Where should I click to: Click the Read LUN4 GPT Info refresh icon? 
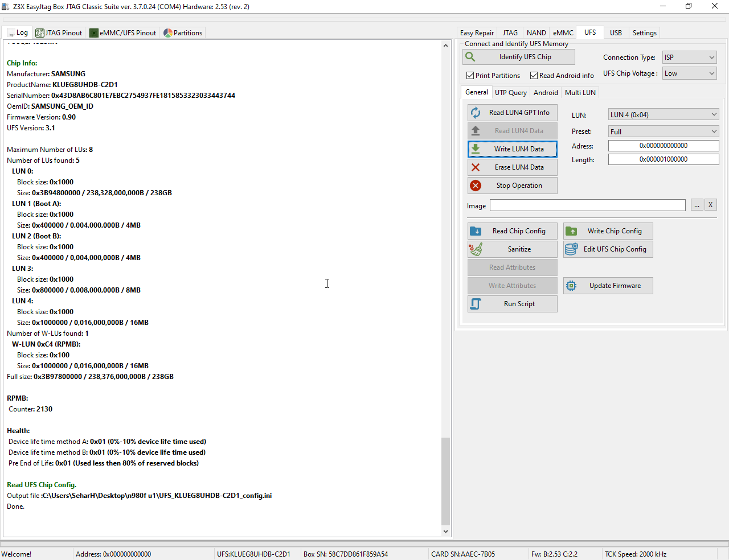click(476, 113)
